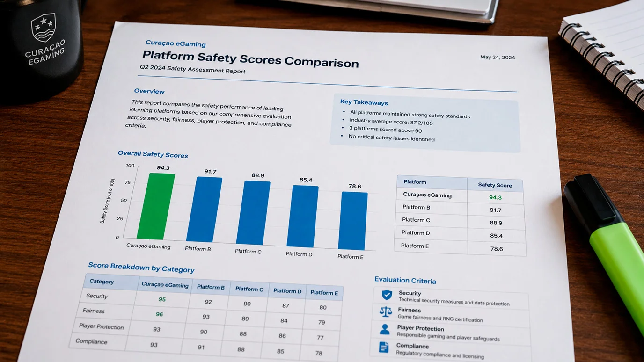Click green 95 in the Security row
The height and width of the screenshot is (362, 644).
[162, 299]
